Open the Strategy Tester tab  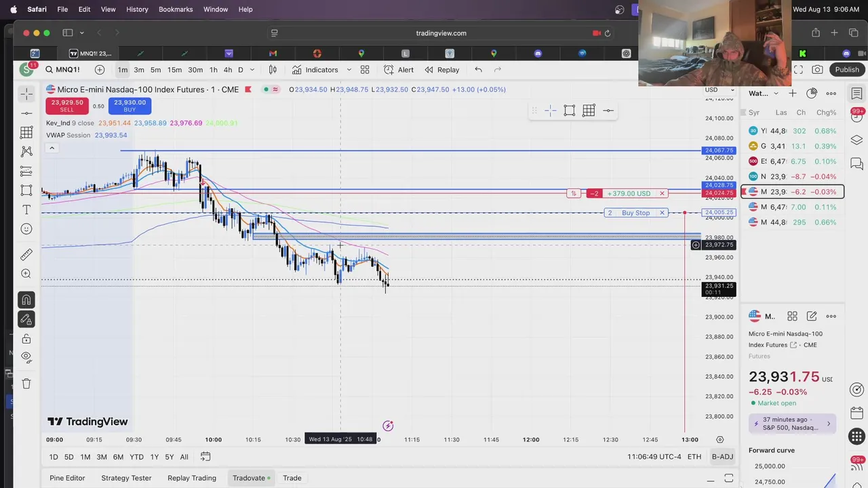pyautogui.click(x=126, y=478)
